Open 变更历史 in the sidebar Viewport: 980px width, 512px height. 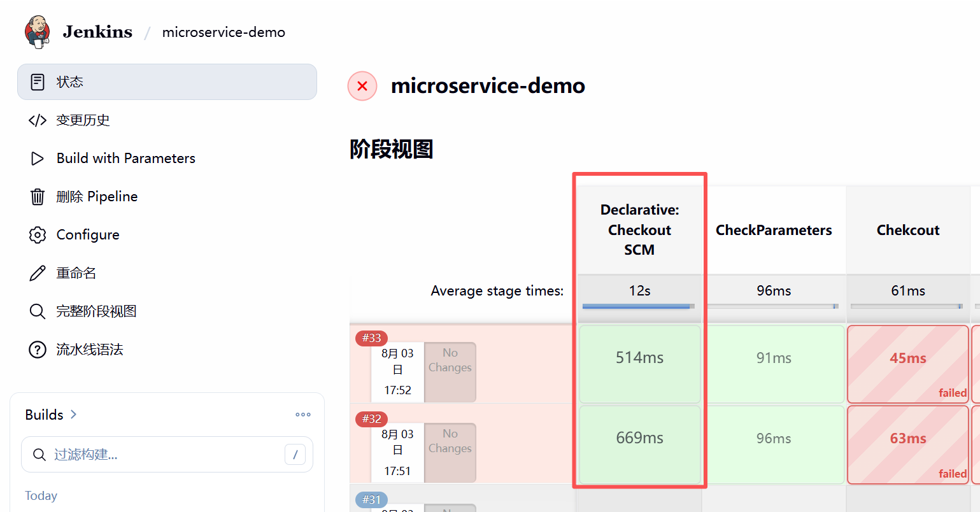(167, 120)
